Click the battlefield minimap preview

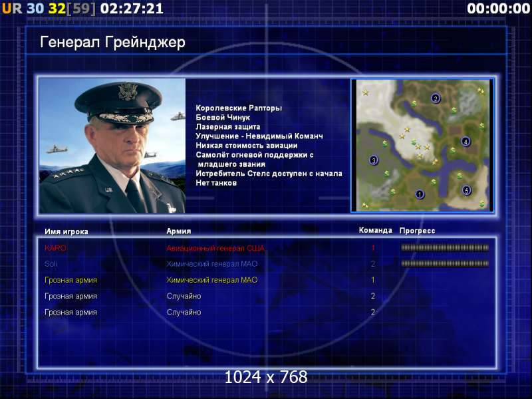point(422,146)
